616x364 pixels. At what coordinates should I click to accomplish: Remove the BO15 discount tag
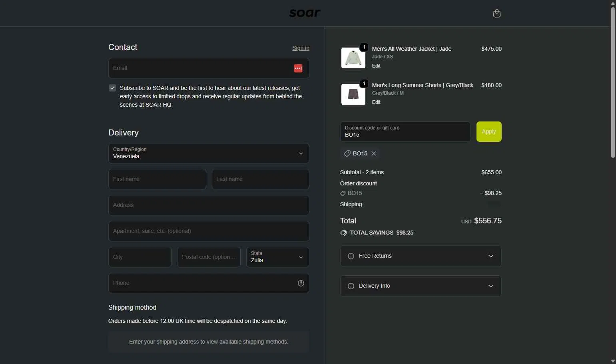374,153
